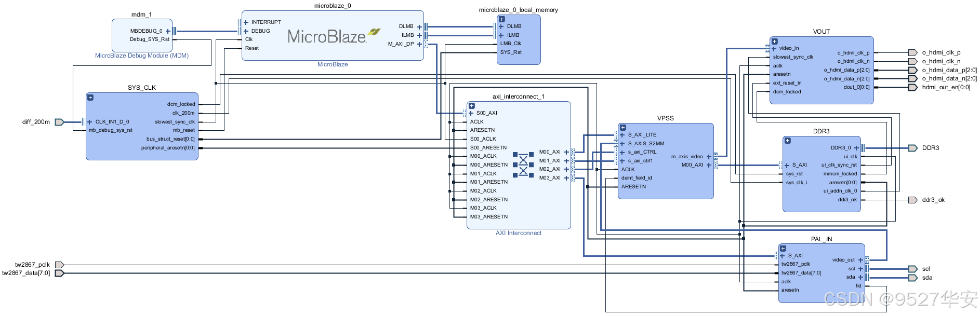Click the ui_clk_sync_rst pin on DDR3

coord(839,165)
